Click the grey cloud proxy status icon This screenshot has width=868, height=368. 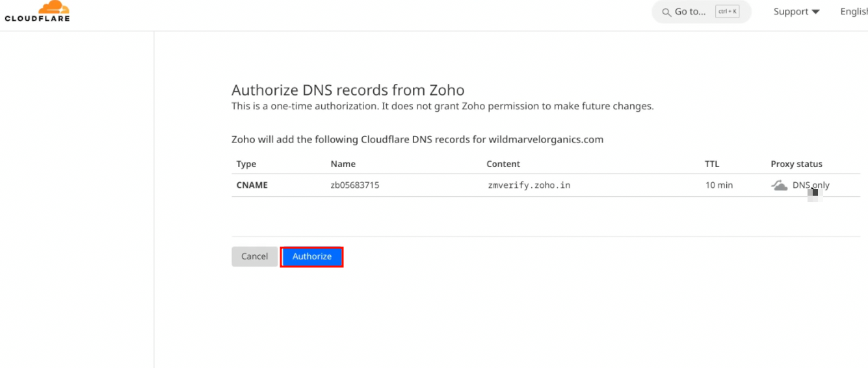coord(779,185)
